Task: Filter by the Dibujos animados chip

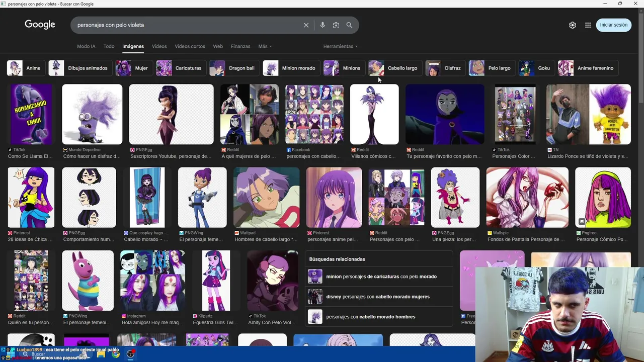Action: click(80, 68)
